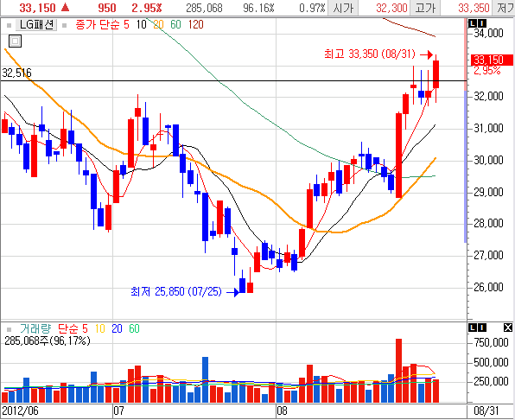Click the I icon in the volume panel
Image resolution: width=515 pixels, height=420 pixels.
pos(482,328)
